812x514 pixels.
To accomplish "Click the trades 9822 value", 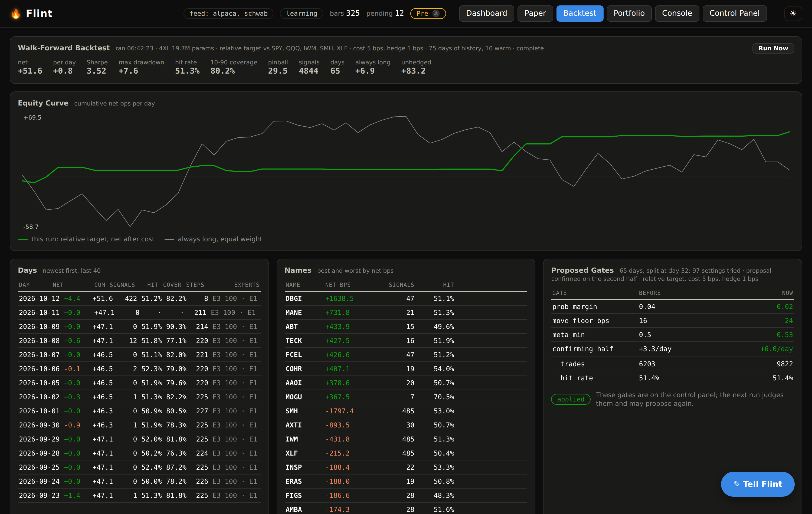I will coord(785,364).
